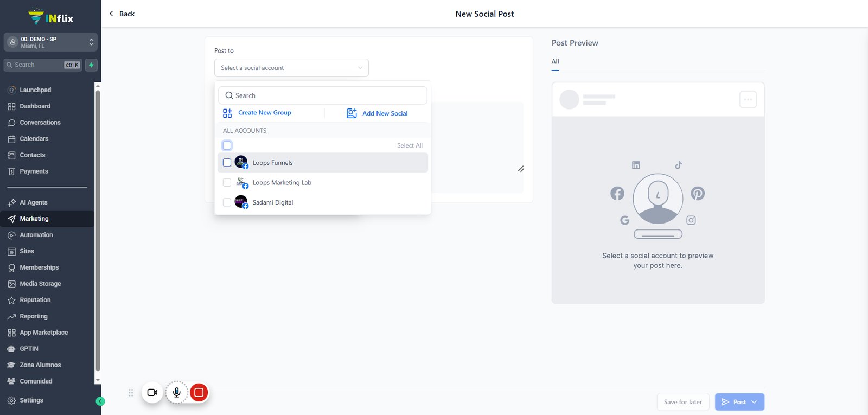Click the Add New Social icon

(352, 113)
